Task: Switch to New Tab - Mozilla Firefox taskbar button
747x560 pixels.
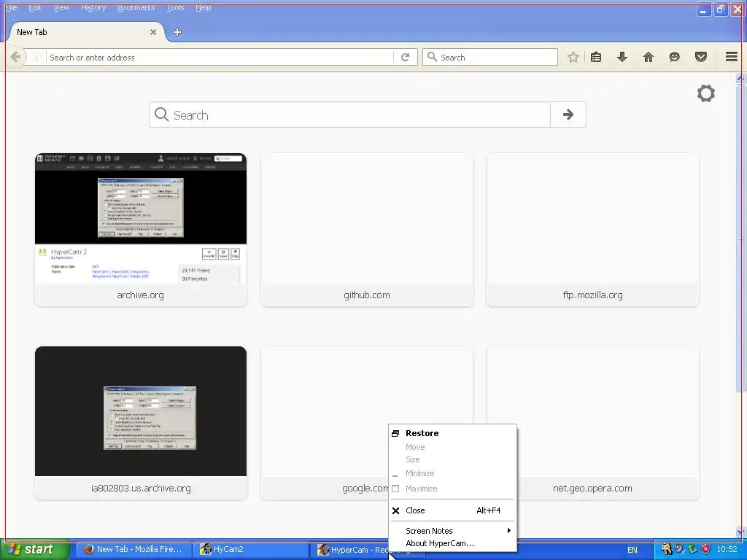Action: click(133, 550)
